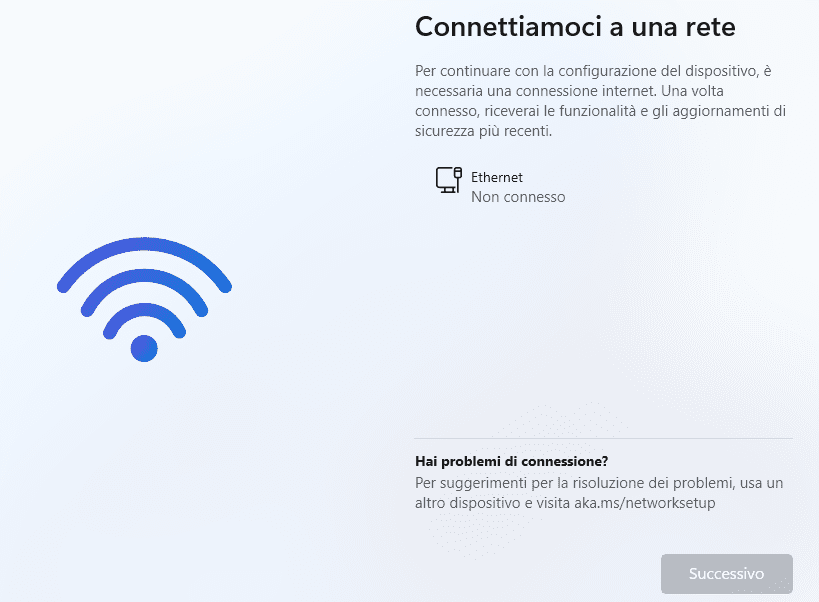This screenshot has width=819, height=602.
Task: Click the innermost Wi-Fi signal arc
Action: coord(144,316)
